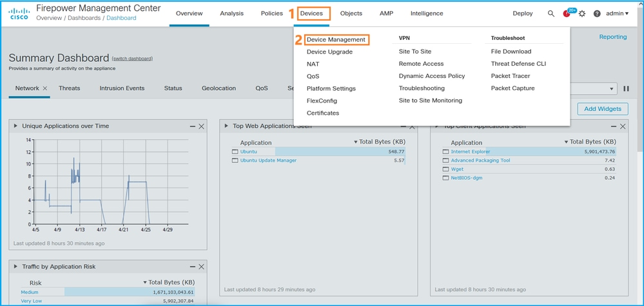
Task: Open the Objects menu
Action: (351, 14)
